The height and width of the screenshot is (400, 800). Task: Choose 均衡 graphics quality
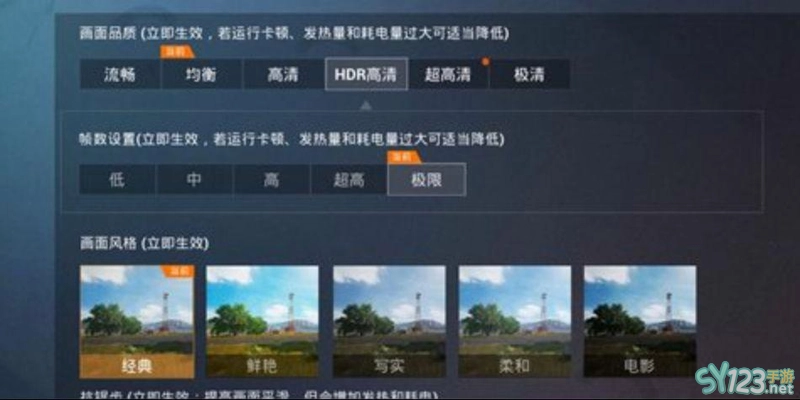pos(202,74)
